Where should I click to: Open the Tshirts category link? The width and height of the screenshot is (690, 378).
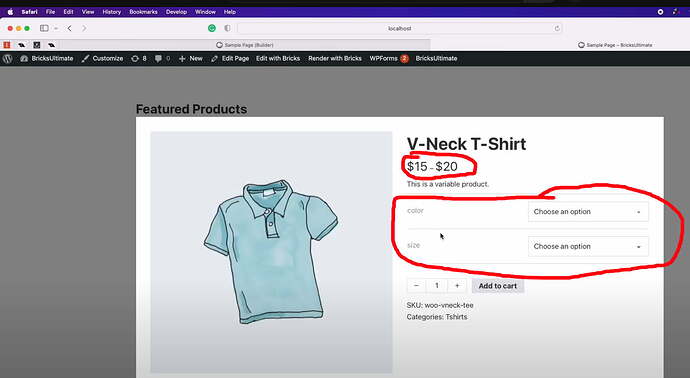(x=456, y=317)
